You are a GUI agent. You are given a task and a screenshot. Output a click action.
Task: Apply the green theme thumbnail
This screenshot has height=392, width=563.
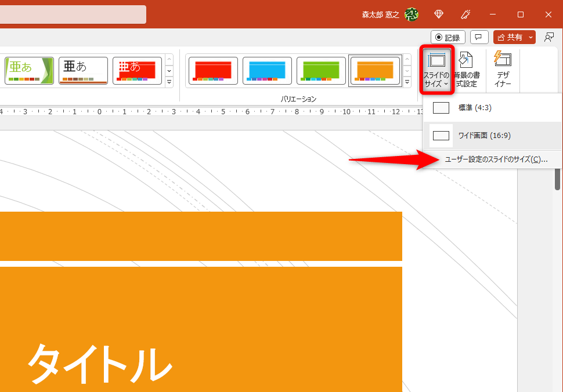pyautogui.click(x=29, y=70)
